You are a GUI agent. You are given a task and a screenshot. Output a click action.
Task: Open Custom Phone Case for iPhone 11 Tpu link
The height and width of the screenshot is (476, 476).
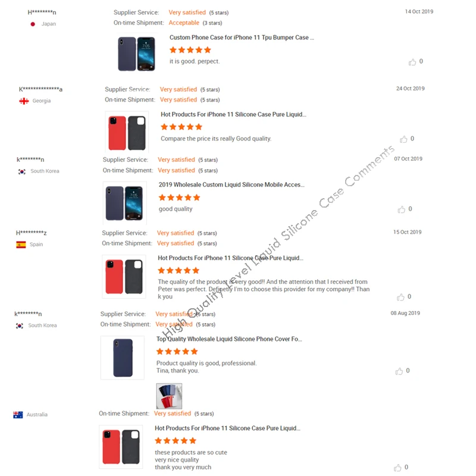point(242,37)
